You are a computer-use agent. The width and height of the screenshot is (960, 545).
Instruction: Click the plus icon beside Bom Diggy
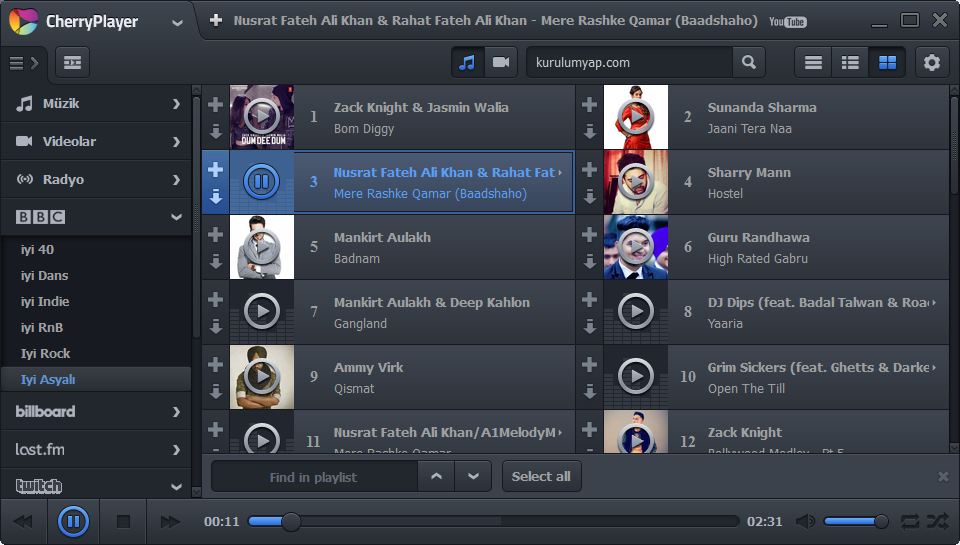(215, 105)
